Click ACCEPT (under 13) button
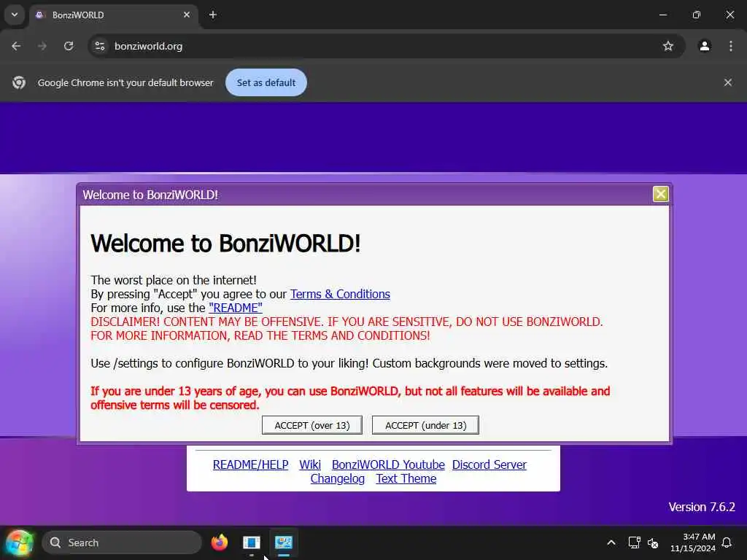The width and height of the screenshot is (747, 560). [x=425, y=425]
